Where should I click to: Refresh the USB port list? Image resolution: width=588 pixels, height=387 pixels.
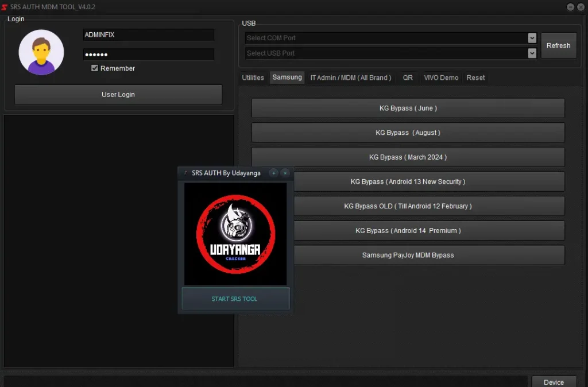tap(558, 45)
